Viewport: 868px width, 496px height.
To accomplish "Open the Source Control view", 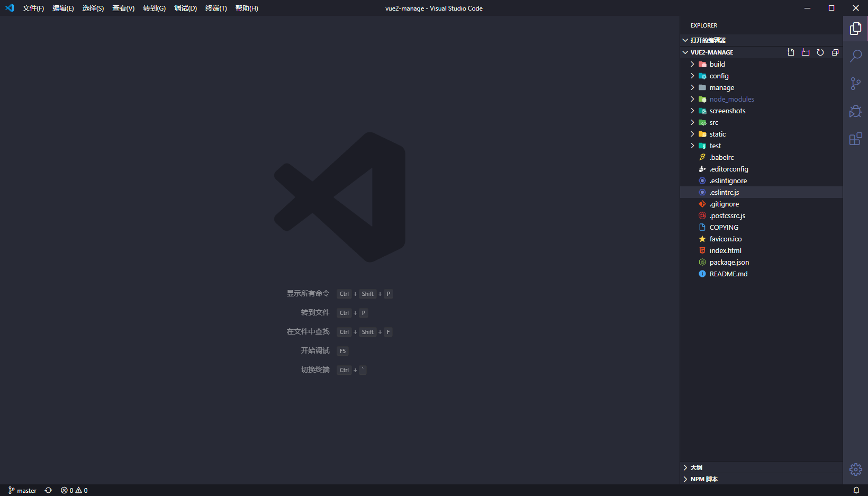I will [x=855, y=83].
